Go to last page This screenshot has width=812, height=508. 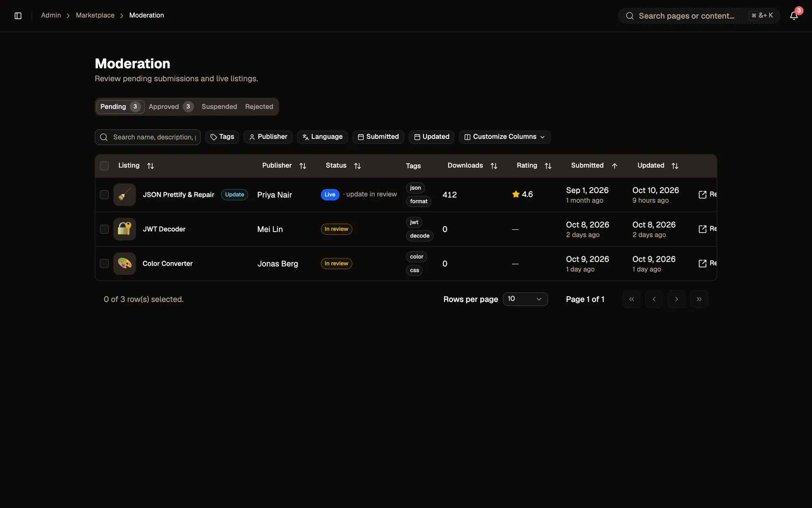(699, 299)
